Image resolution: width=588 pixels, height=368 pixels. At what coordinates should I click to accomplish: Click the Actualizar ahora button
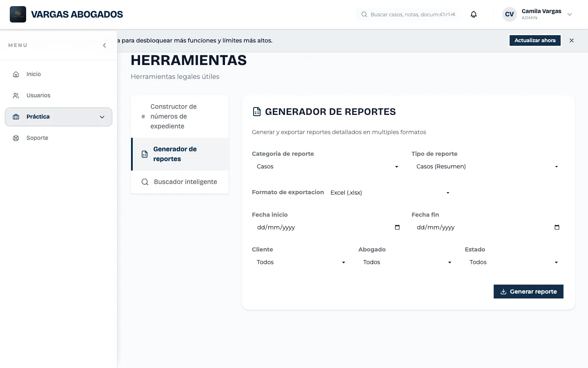tap(535, 40)
